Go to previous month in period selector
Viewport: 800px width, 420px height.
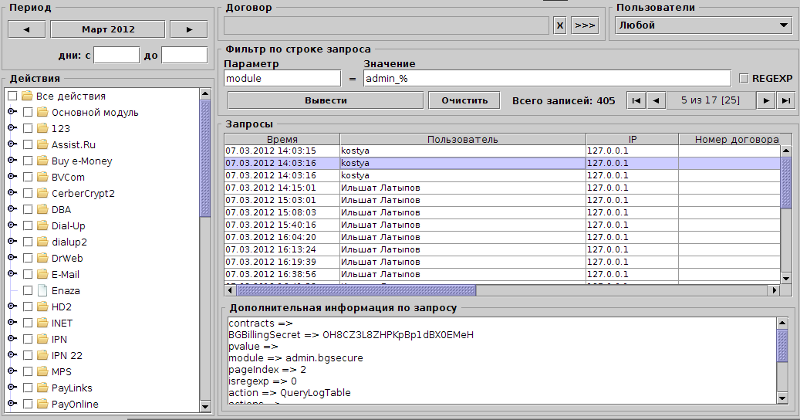tap(26, 28)
